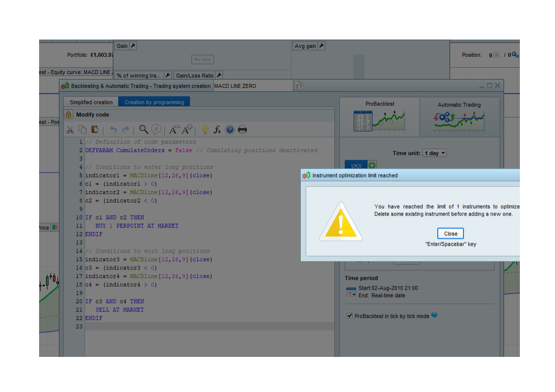Viewport: 555px width, 392px height.
Task: Click the End: Real-time date text
Action: (x=381, y=296)
